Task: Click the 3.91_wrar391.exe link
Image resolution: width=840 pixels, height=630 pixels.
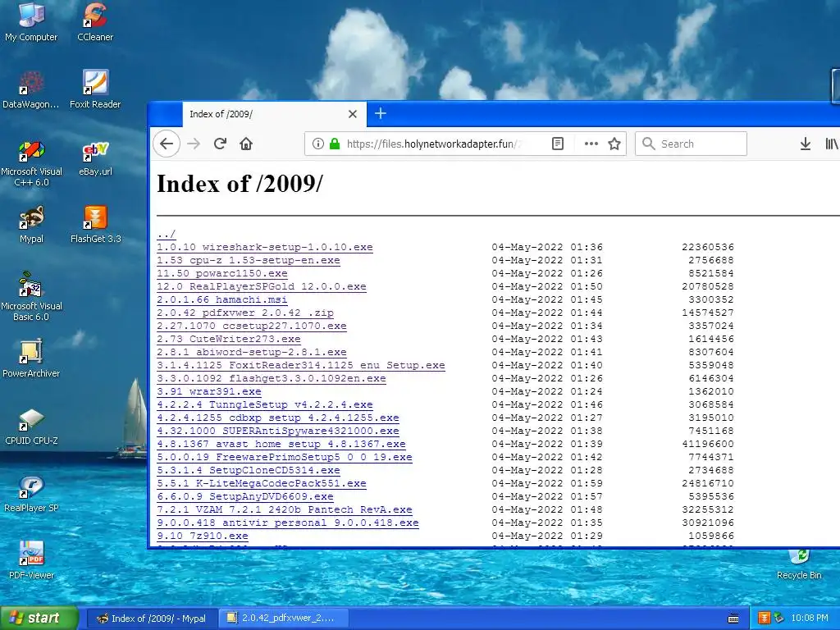Action: click(x=209, y=391)
